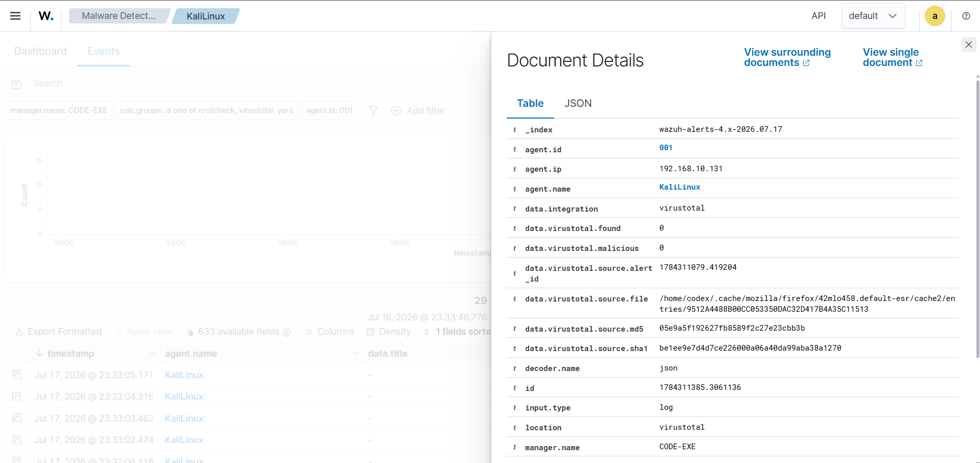Click the input.type field type icon

514,408
